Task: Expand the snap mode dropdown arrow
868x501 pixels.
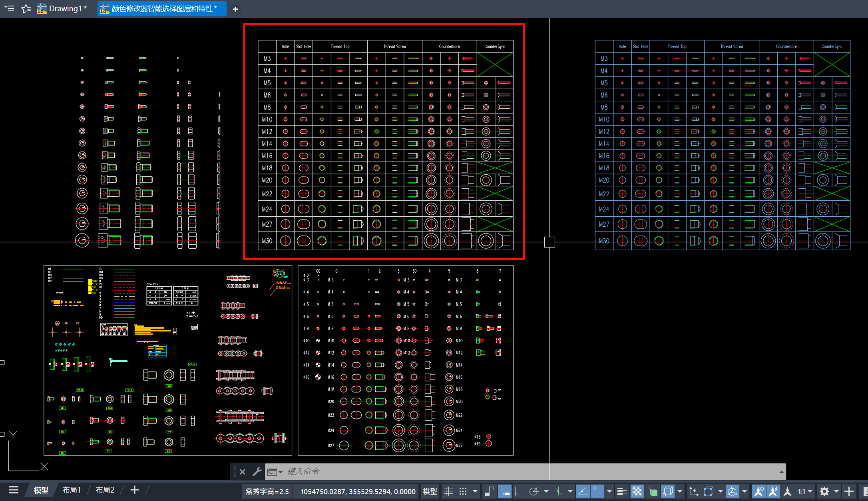Action: pos(475,491)
